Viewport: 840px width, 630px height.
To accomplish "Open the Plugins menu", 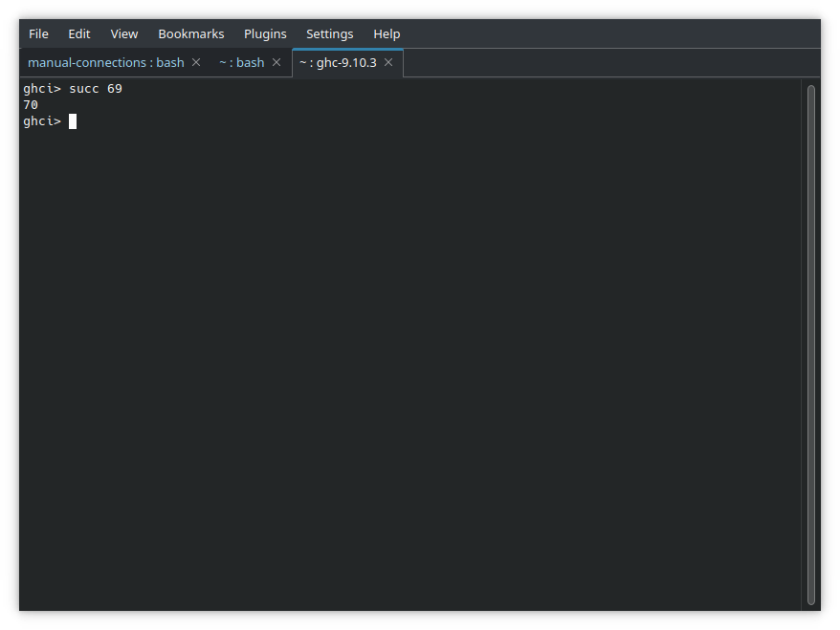I will coord(265,33).
